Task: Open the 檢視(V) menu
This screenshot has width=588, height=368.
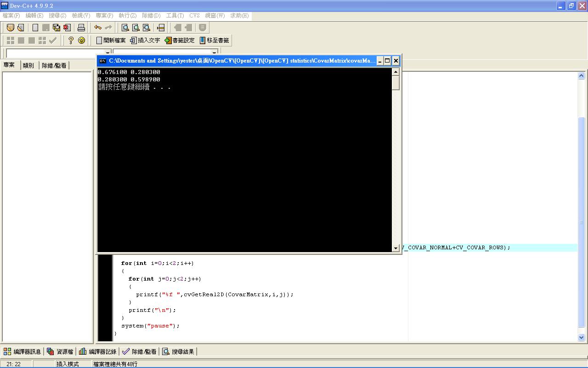Action: 81,16
